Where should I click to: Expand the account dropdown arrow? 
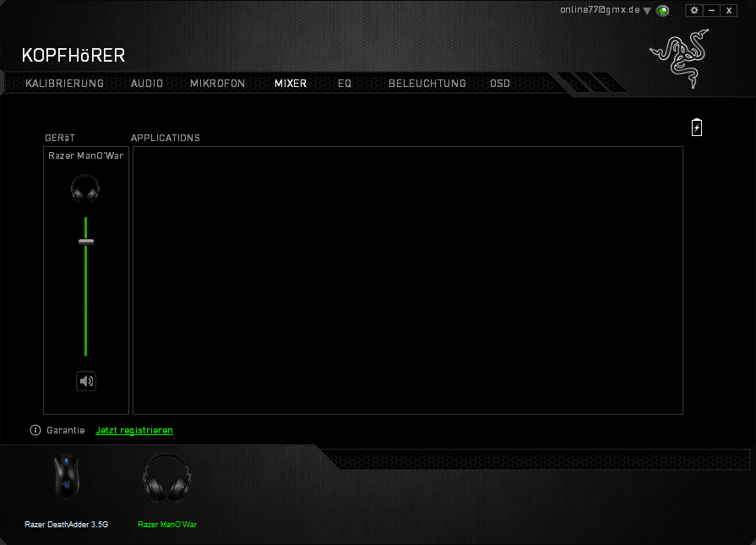point(647,11)
